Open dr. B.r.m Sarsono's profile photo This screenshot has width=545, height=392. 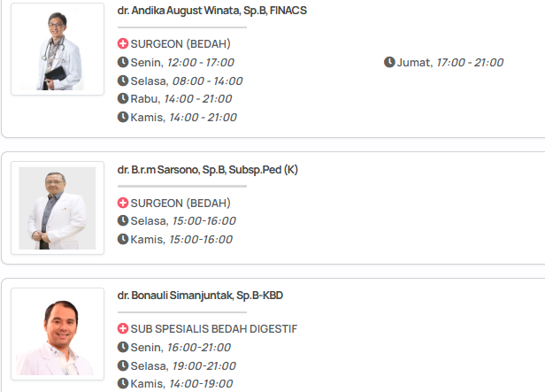point(58,210)
